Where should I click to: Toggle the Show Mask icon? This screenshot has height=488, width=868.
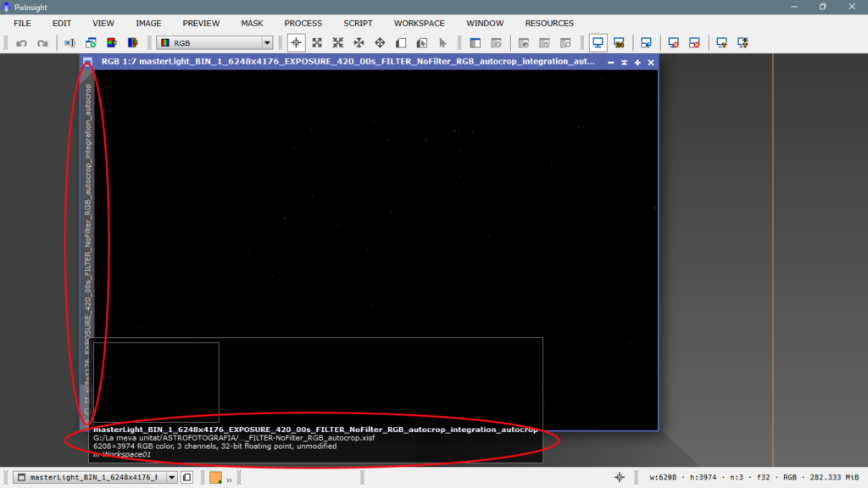coord(476,42)
